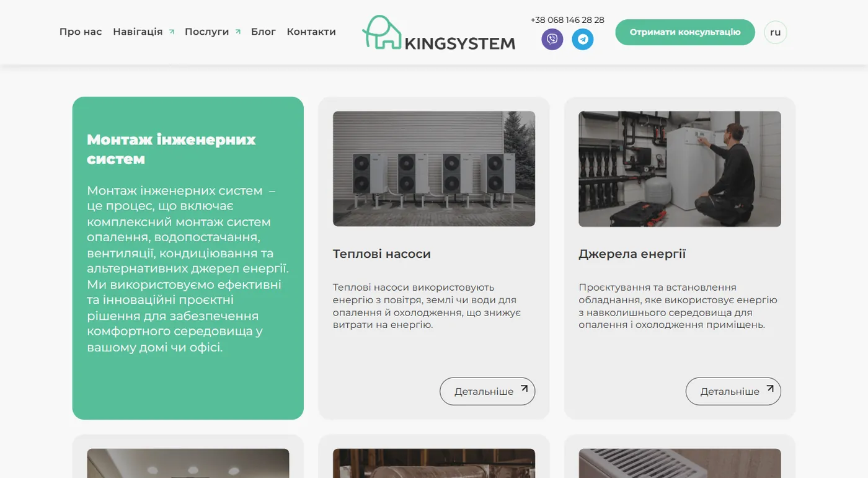
Task: Click the Теплові насоси card title
Action: point(381,254)
